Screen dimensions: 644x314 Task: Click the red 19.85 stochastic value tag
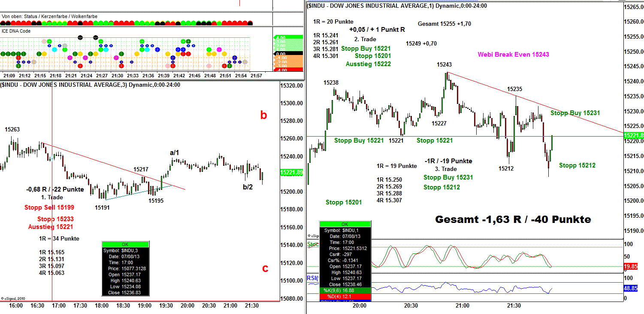(632, 266)
